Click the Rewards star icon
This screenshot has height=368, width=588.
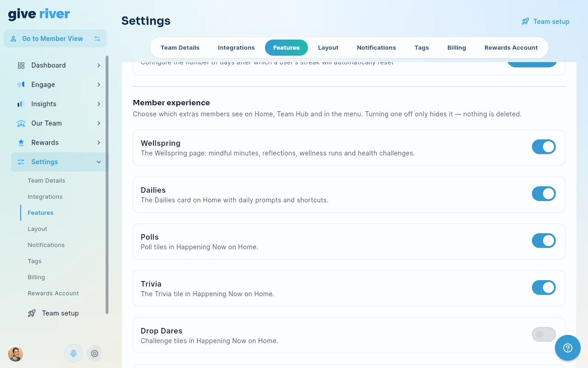[21, 143]
